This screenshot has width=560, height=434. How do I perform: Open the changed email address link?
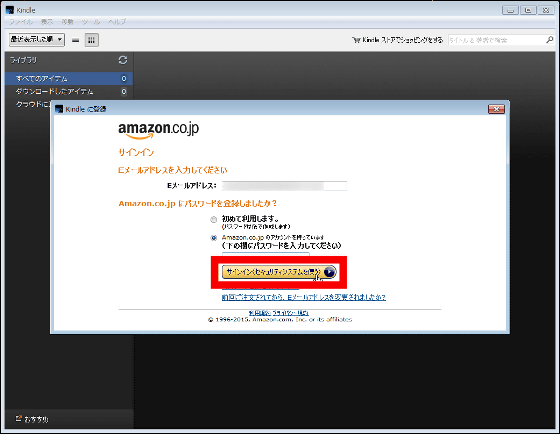pyautogui.click(x=304, y=297)
